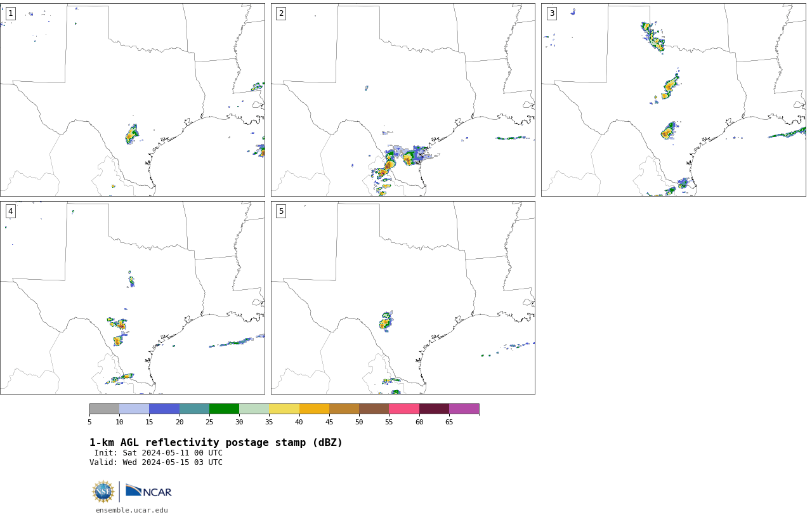This screenshot has height=517, width=812.
Task: Open ensemble member 5 reflectivity map
Action: click(x=403, y=298)
